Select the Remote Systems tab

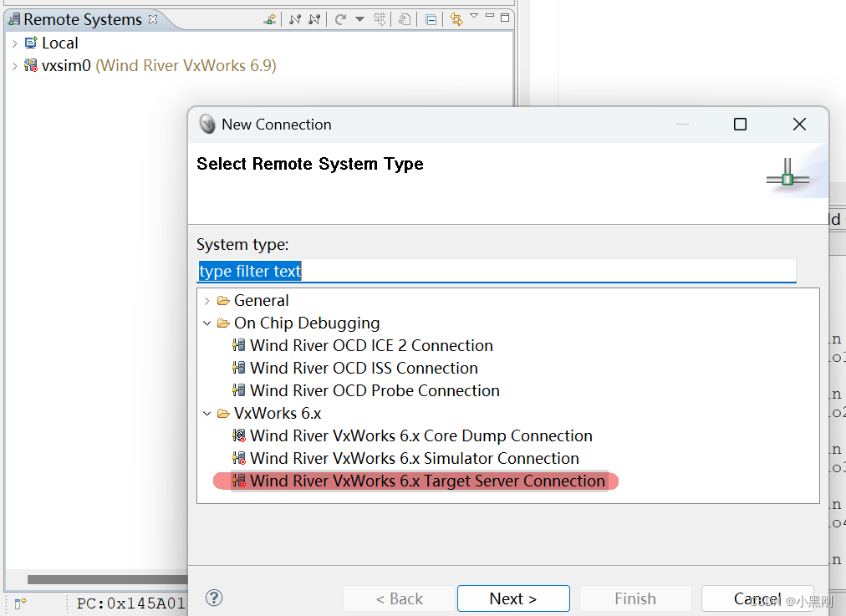(x=83, y=20)
